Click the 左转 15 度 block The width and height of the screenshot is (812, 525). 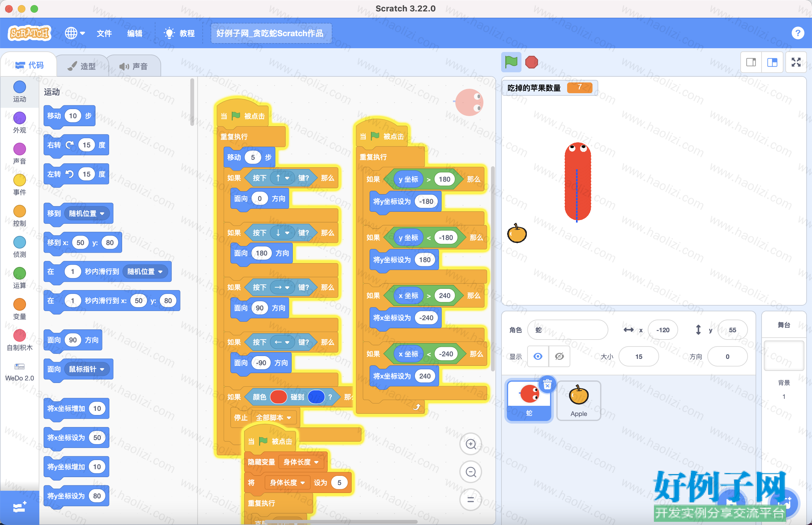(76, 175)
